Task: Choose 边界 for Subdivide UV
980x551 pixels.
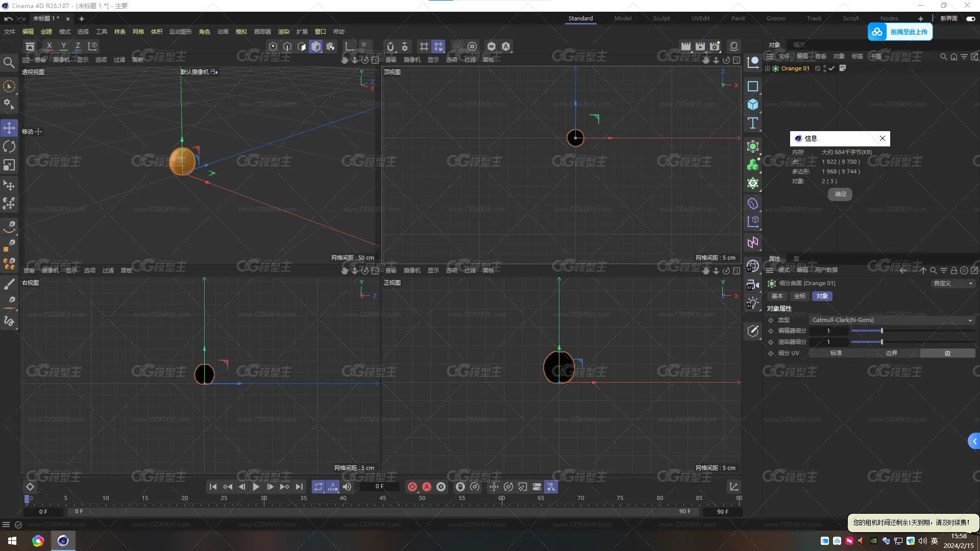Action: [891, 353]
